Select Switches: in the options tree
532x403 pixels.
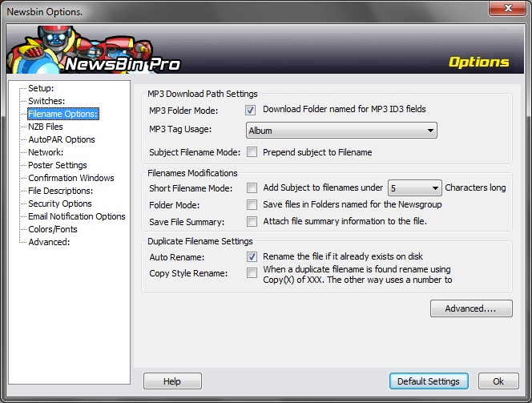(x=46, y=101)
